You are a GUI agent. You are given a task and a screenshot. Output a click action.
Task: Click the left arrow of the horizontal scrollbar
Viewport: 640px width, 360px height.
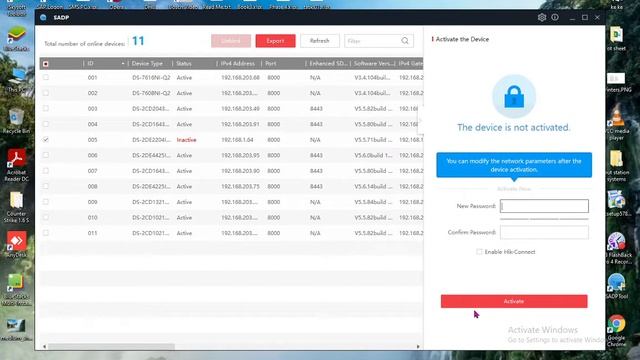point(44,347)
